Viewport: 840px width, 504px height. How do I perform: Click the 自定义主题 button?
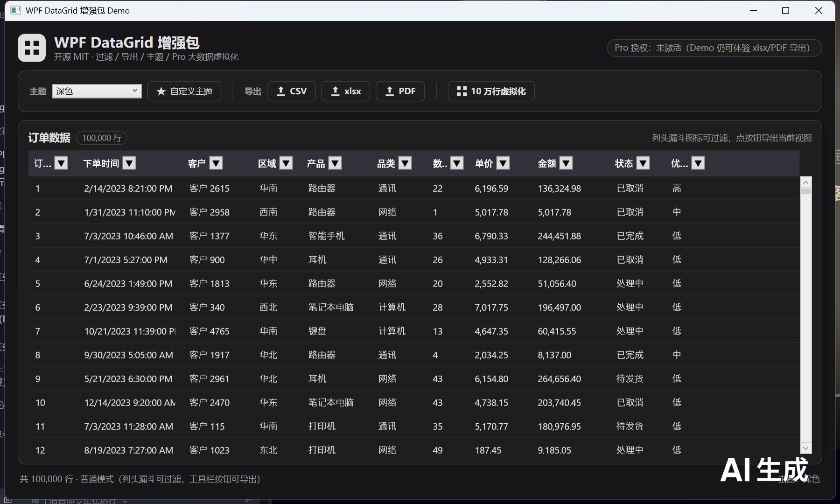[184, 91]
